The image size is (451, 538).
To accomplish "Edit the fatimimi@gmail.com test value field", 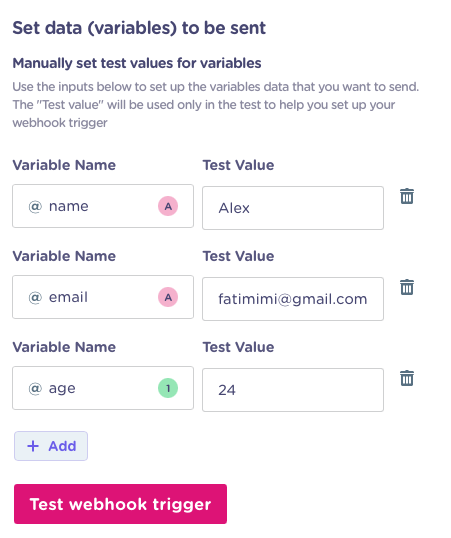I will (293, 299).
